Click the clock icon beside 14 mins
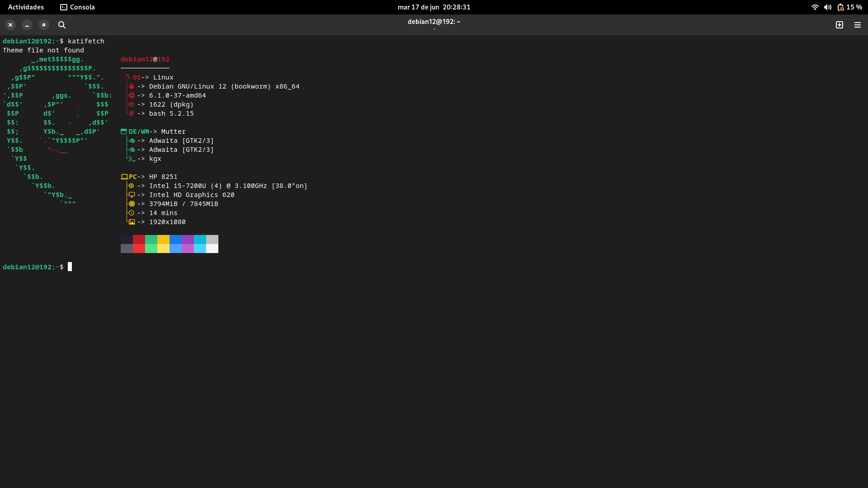The image size is (868, 488). 132,213
